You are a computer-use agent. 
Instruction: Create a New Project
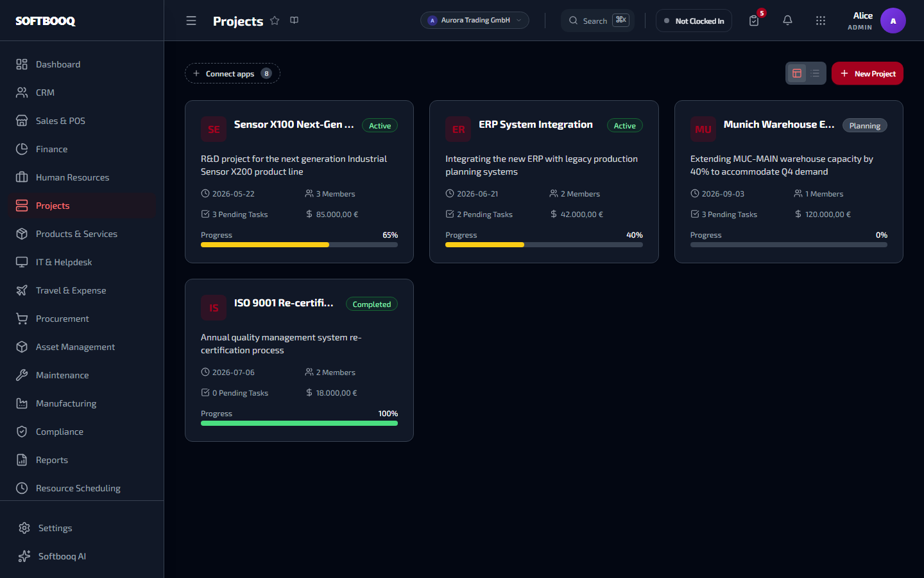(868, 73)
